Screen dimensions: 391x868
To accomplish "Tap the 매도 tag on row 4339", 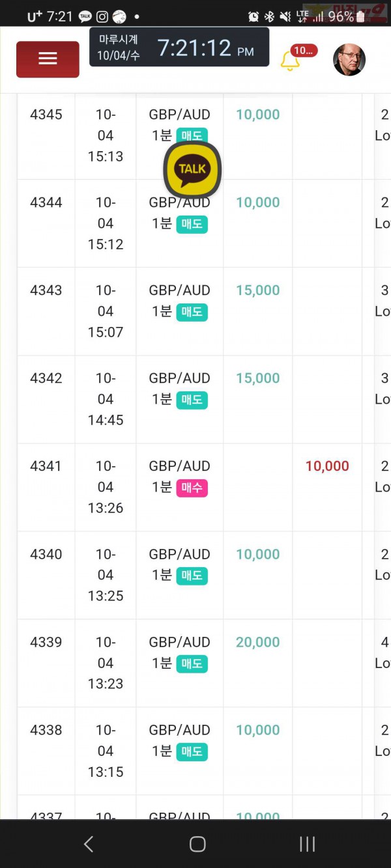I will 192,664.
